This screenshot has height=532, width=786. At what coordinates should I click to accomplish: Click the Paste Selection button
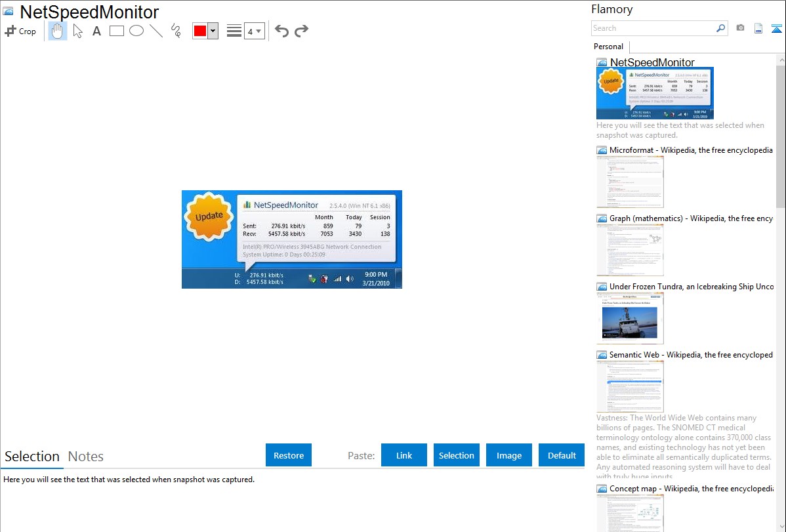tap(456, 455)
